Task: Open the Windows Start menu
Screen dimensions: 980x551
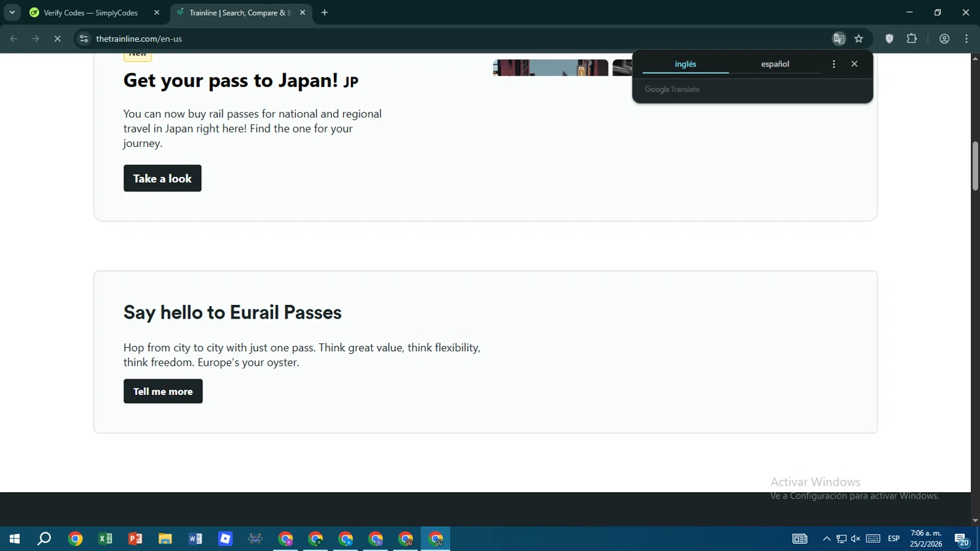Action: coord(14,539)
